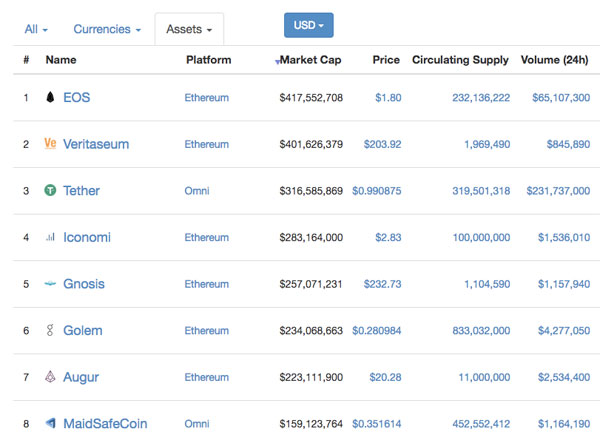The width and height of the screenshot is (600, 446).
Task: Click the sort arrow beside Market Cap
Action: pos(277,62)
